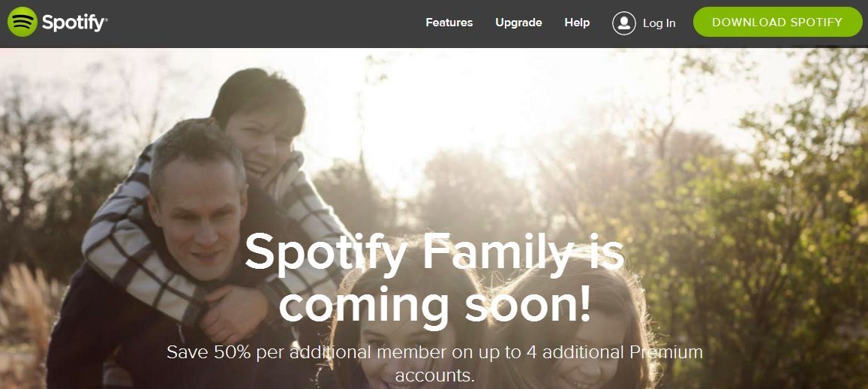Click the word "accounts." in the subtitle
The image size is (868, 389).
coord(435,375)
